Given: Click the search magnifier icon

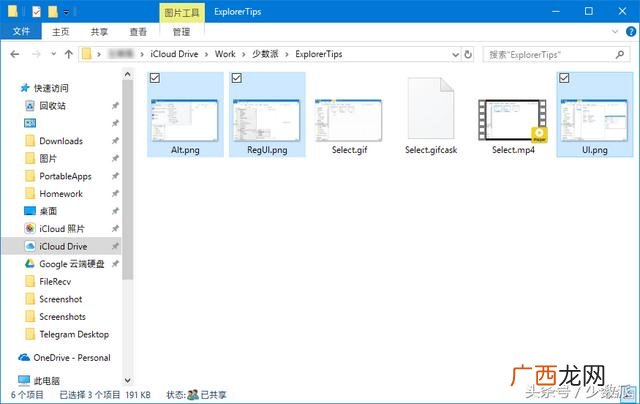Looking at the screenshot, I should pos(620,54).
